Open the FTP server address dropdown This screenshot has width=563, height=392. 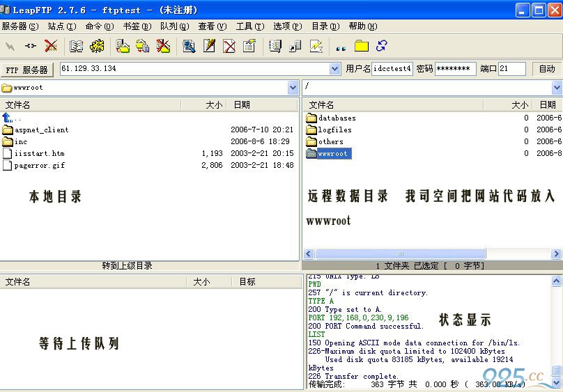click(x=334, y=68)
